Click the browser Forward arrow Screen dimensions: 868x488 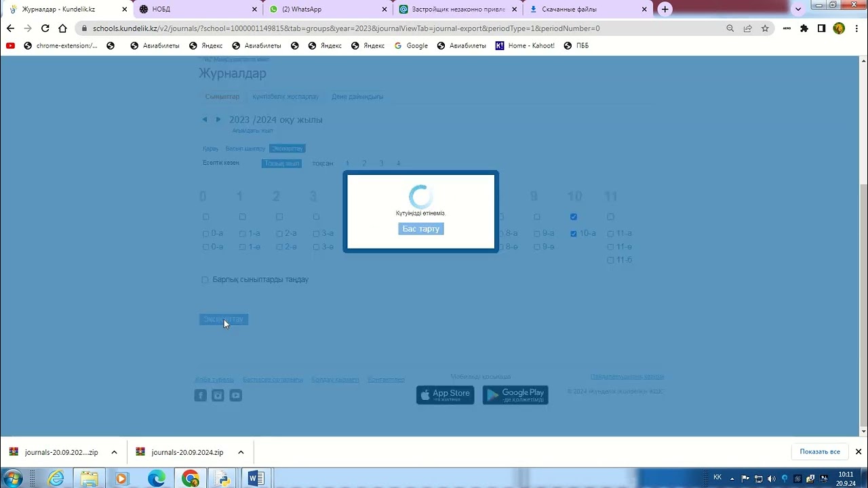coord(28,28)
